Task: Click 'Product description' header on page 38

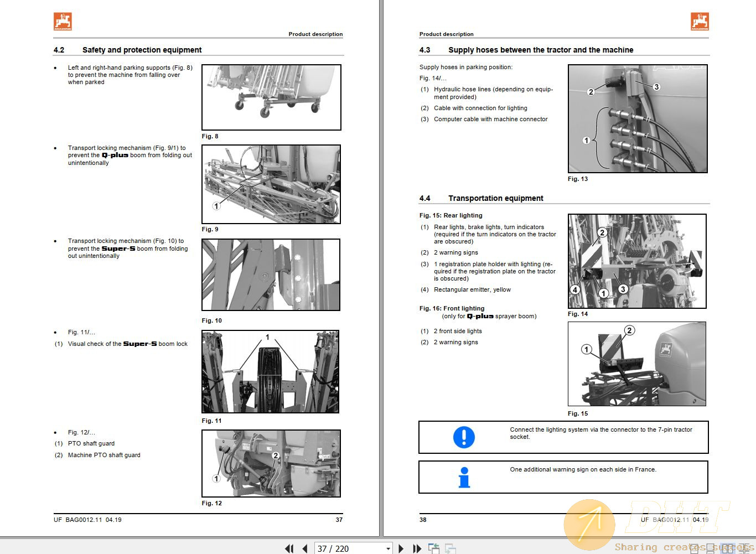Action: coord(447,34)
